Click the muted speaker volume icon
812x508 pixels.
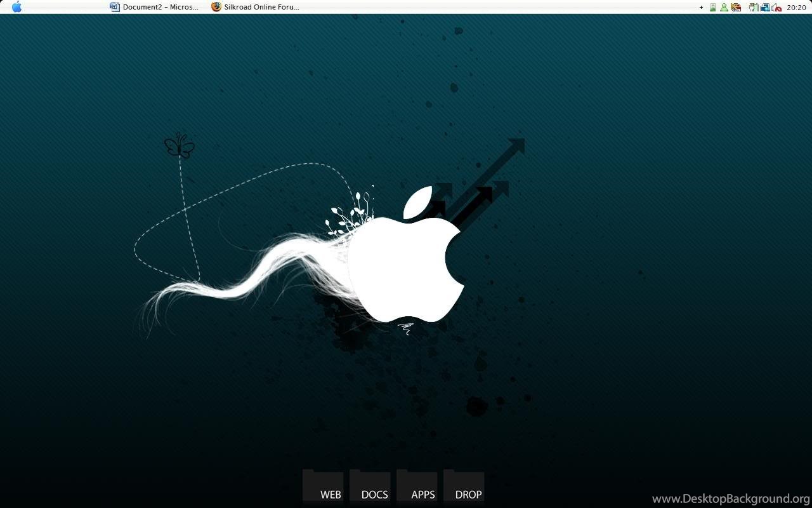click(776, 8)
